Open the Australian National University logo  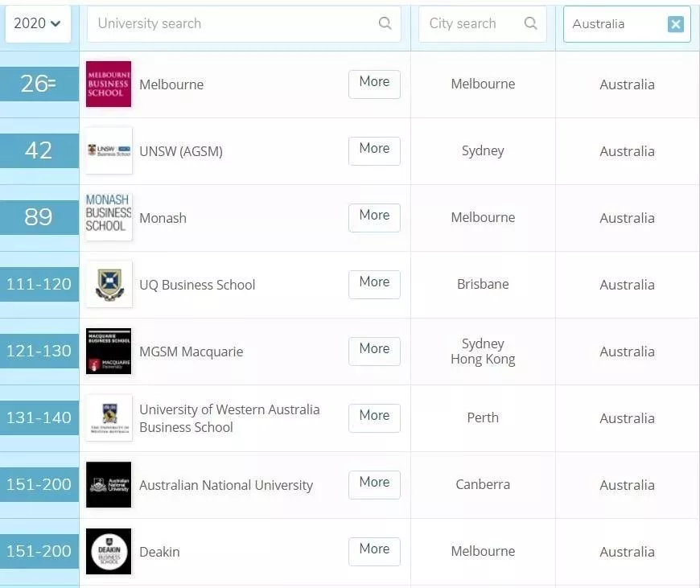[x=109, y=484]
